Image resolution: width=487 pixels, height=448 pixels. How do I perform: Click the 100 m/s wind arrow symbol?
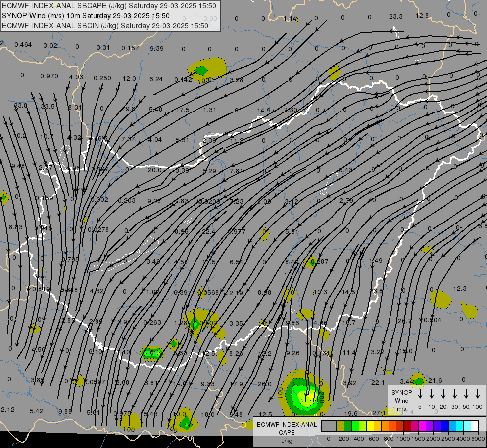coord(478,394)
